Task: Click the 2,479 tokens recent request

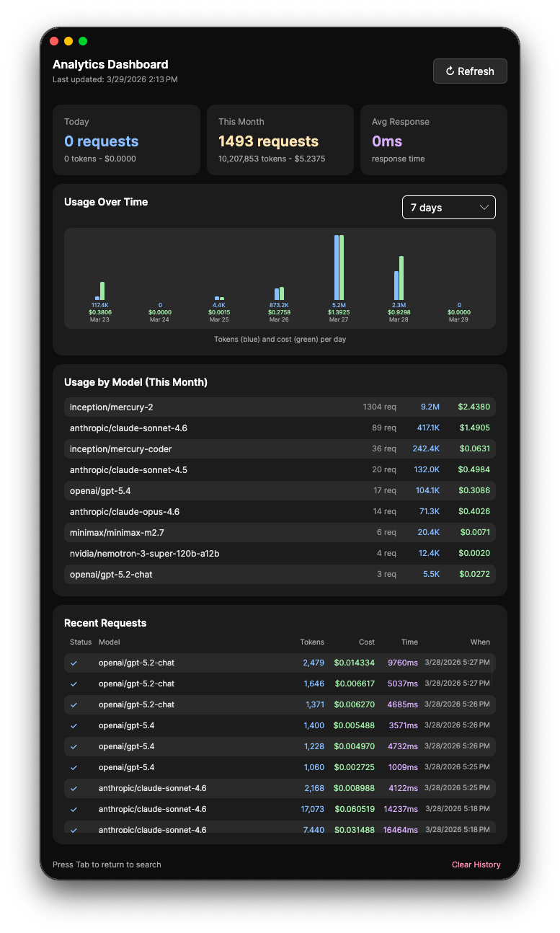Action: (x=314, y=663)
